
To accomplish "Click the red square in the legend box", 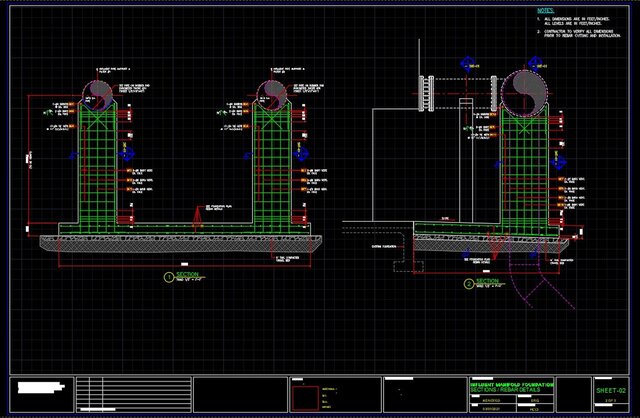I will [308, 395].
